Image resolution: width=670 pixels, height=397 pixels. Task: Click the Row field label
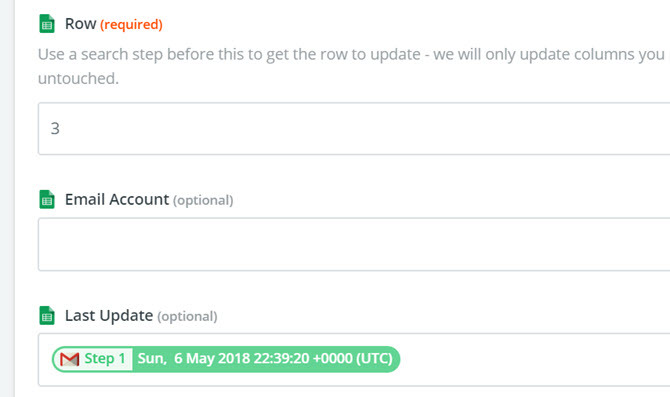[80, 24]
